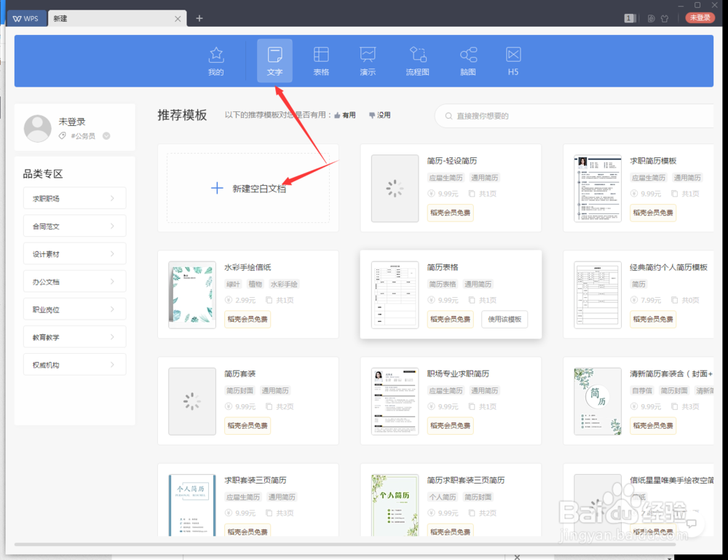Select the 脑图 (Mind map) icon

[467, 60]
